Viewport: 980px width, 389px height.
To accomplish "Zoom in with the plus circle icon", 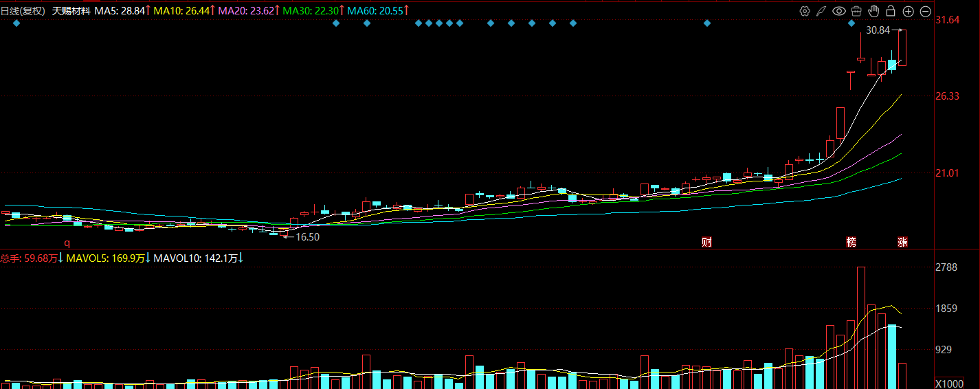I will tap(908, 11).
